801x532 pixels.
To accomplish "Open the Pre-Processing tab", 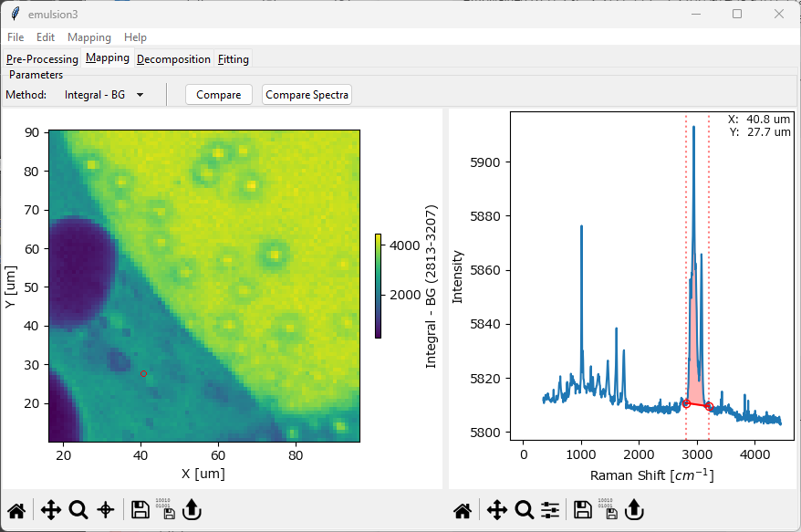I will [x=42, y=59].
